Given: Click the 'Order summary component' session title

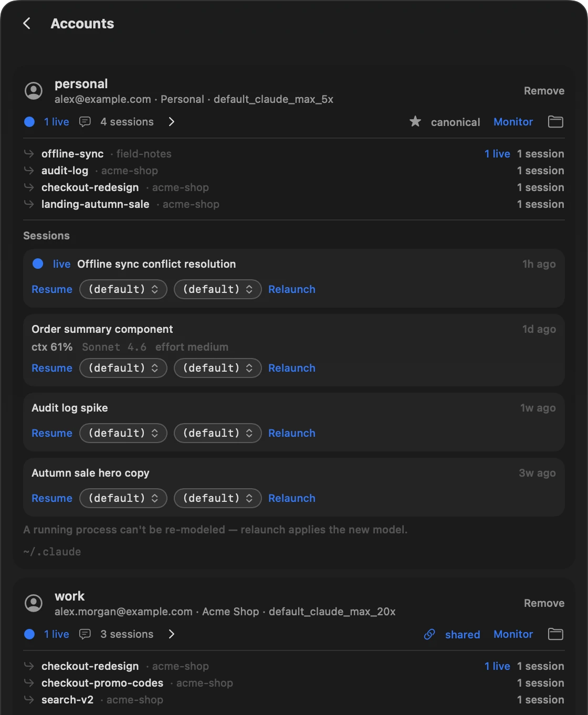Looking at the screenshot, I should 102,329.
